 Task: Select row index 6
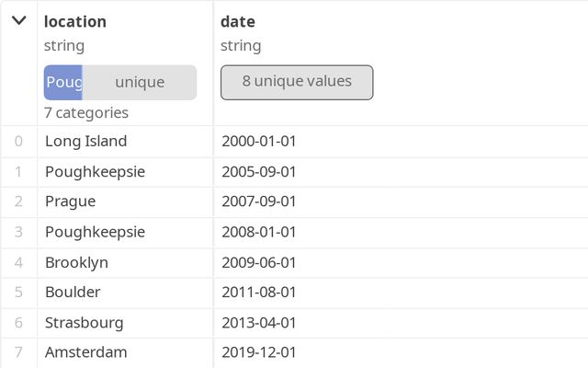[x=18, y=322]
